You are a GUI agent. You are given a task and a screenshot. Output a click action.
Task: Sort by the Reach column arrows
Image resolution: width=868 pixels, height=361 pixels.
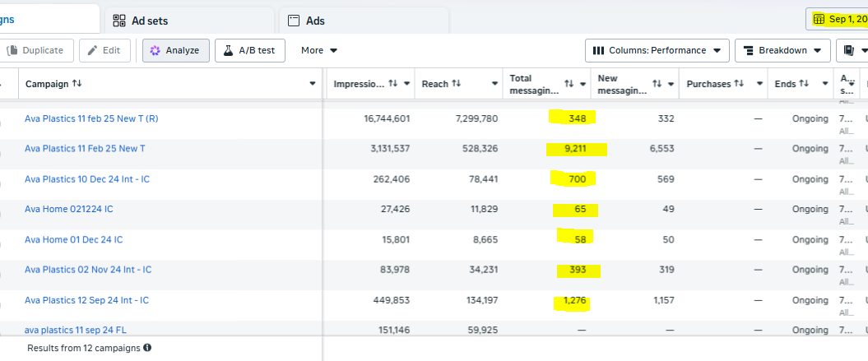pyautogui.click(x=456, y=84)
